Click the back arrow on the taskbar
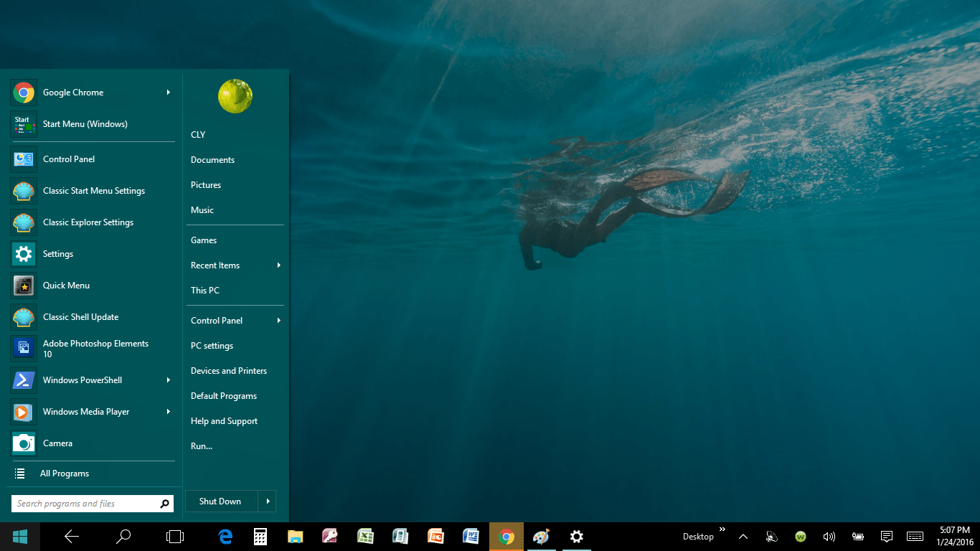The image size is (980, 551). click(72, 537)
